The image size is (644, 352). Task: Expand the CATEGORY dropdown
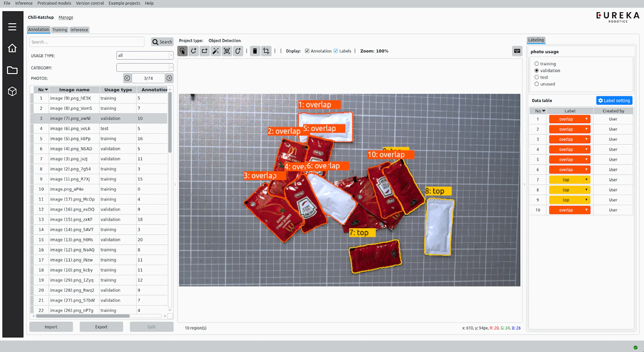pyautogui.click(x=144, y=67)
